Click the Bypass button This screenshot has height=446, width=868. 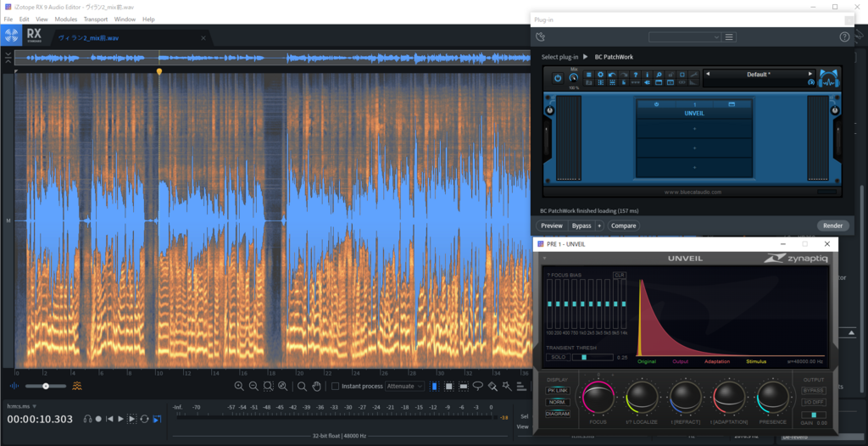[x=581, y=226]
